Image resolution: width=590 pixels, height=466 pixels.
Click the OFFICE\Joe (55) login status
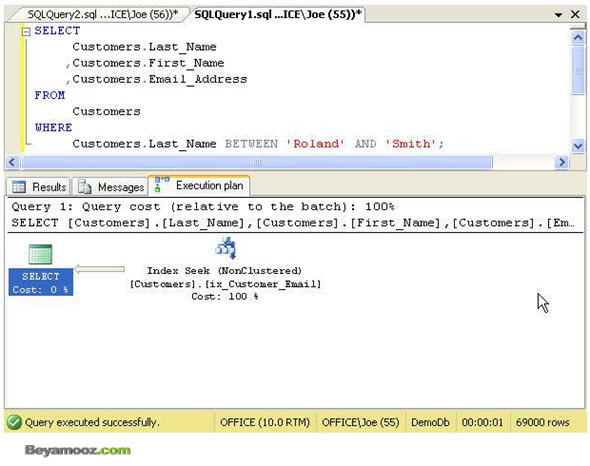[360, 422]
